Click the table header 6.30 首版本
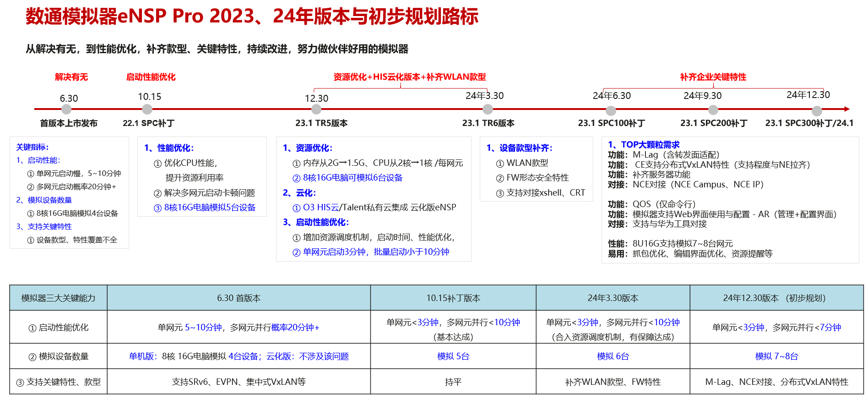The image size is (868, 405). [239, 298]
